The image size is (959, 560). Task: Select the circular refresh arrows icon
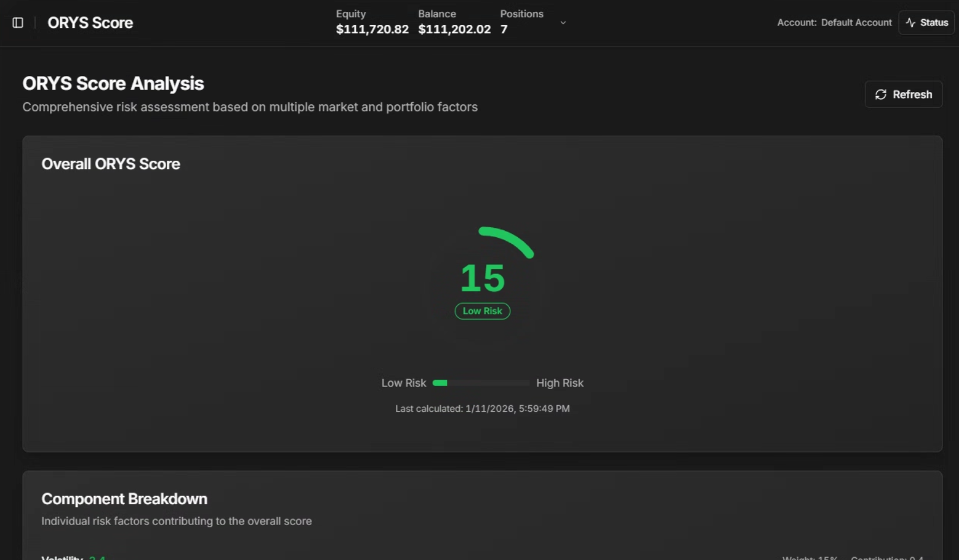click(x=881, y=94)
